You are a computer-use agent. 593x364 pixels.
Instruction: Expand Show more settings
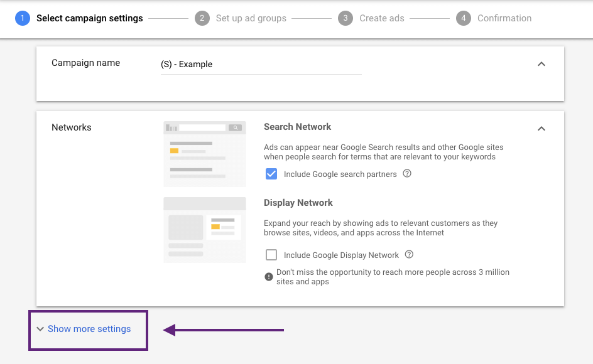(x=84, y=329)
